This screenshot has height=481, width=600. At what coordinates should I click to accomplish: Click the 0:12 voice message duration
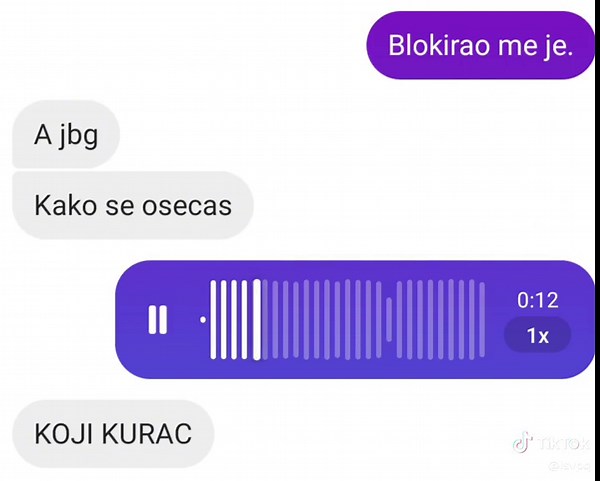click(538, 300)
